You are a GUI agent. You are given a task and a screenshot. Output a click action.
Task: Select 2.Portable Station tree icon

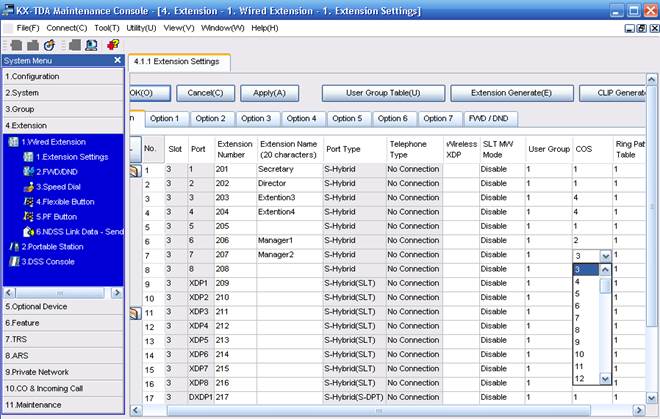pos(14,247)
